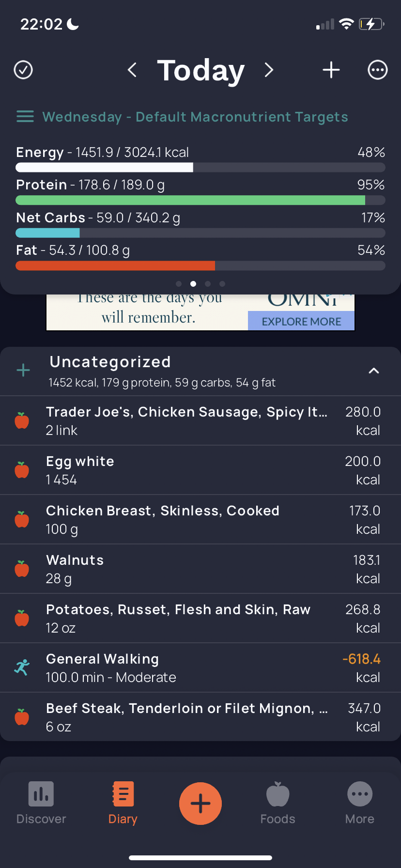401x868 pixels.
Task: Add item to Uncategorized with green plus
Action: (23, 371)
